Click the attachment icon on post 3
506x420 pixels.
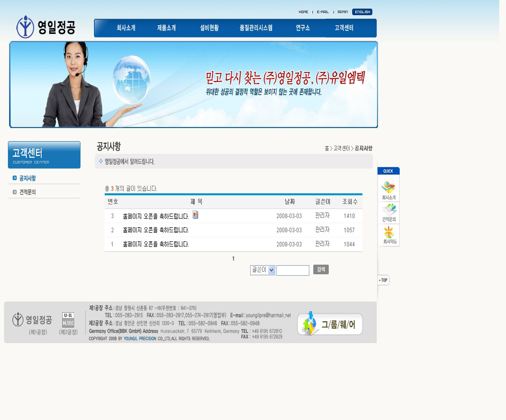195,215
